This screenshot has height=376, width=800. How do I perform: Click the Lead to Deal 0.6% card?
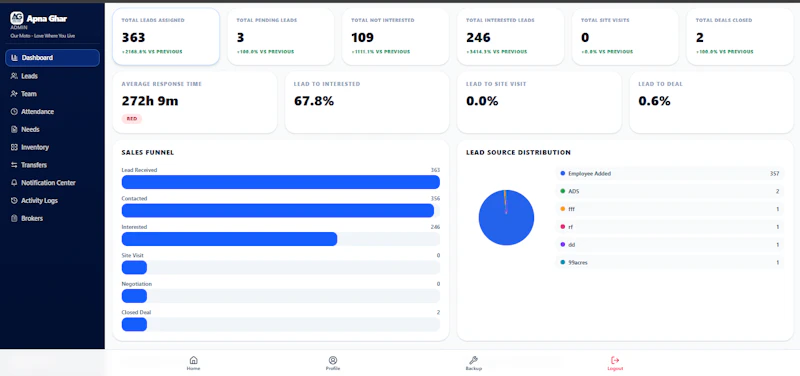711,103
